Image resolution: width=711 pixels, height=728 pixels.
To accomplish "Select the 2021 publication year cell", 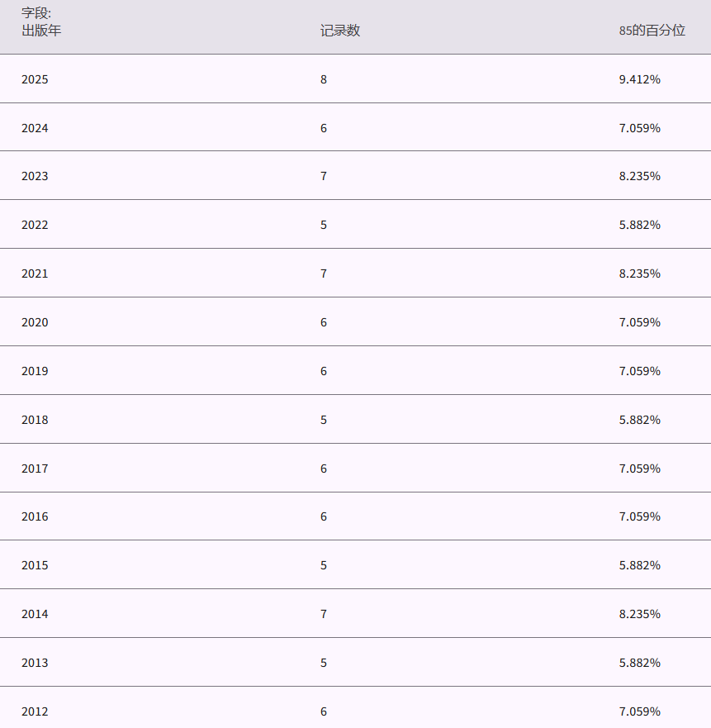I will point(35,274).
